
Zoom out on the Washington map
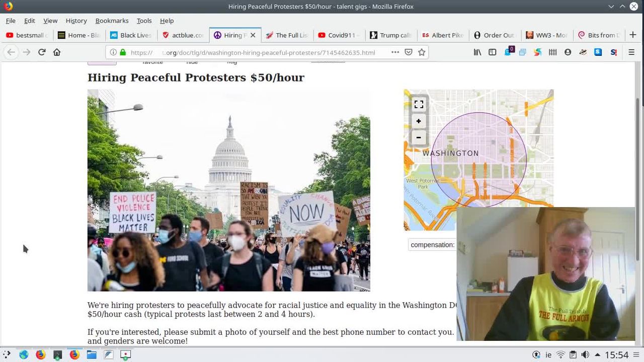pos(419,137)
